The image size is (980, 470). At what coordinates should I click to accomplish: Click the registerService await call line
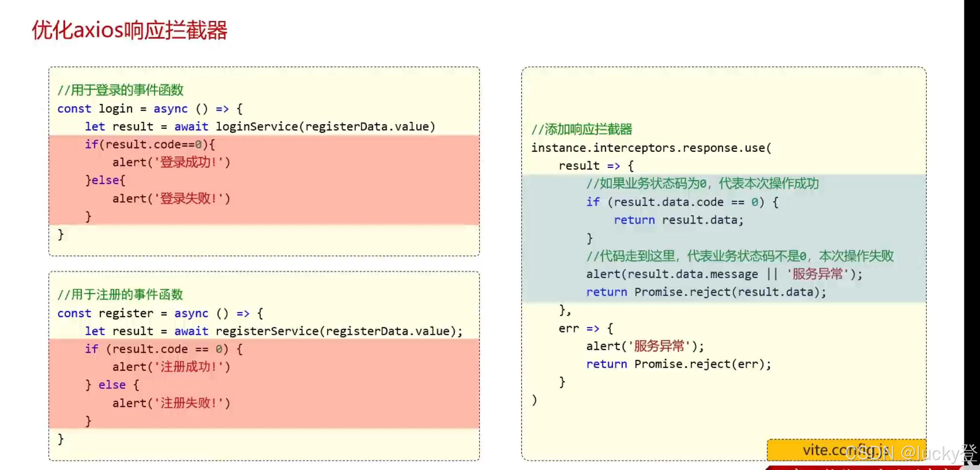(x=273, y=331)
